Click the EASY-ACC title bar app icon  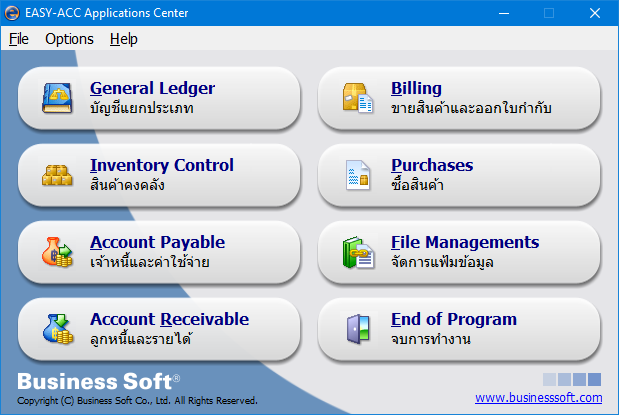(12, 13)
